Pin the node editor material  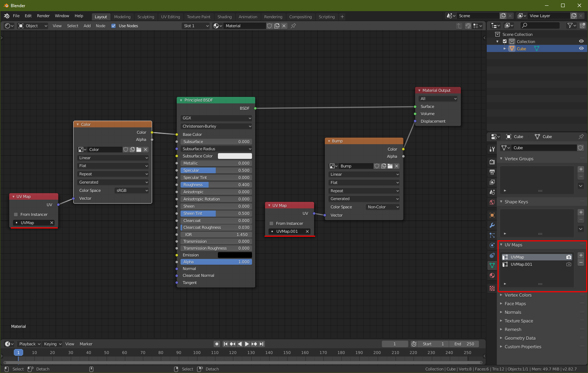tap(293, 26)
